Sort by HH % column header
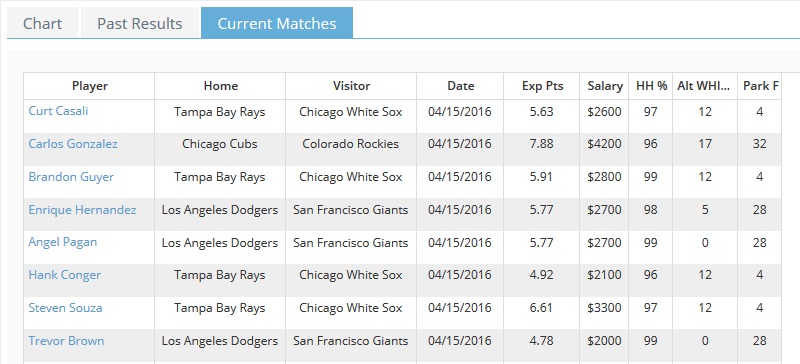This screenshot has width=800, height=364. click(651, 86)
